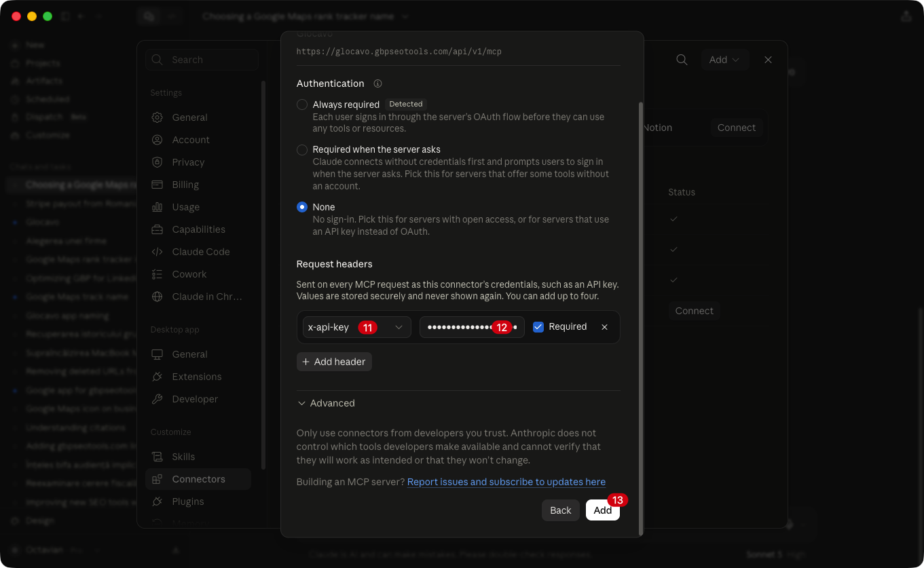
Task: Expand the Advanced section
Action: point(326,403)
